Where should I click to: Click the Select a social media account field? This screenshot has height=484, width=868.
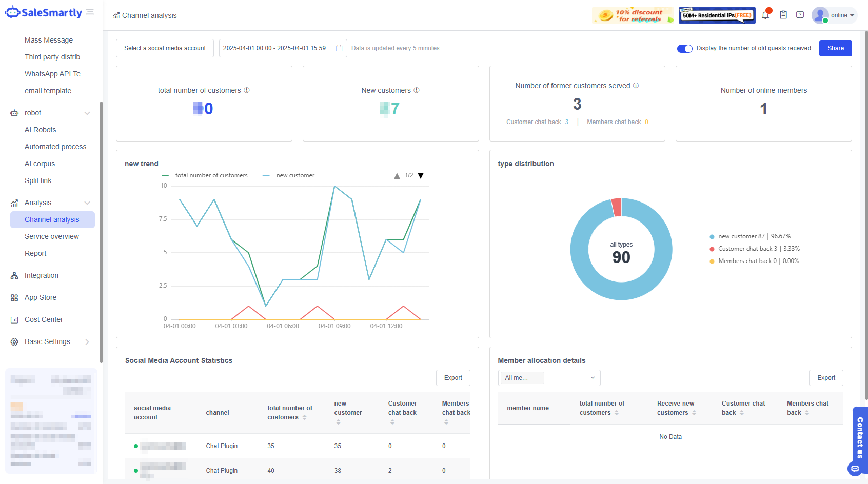click(165, 48)
